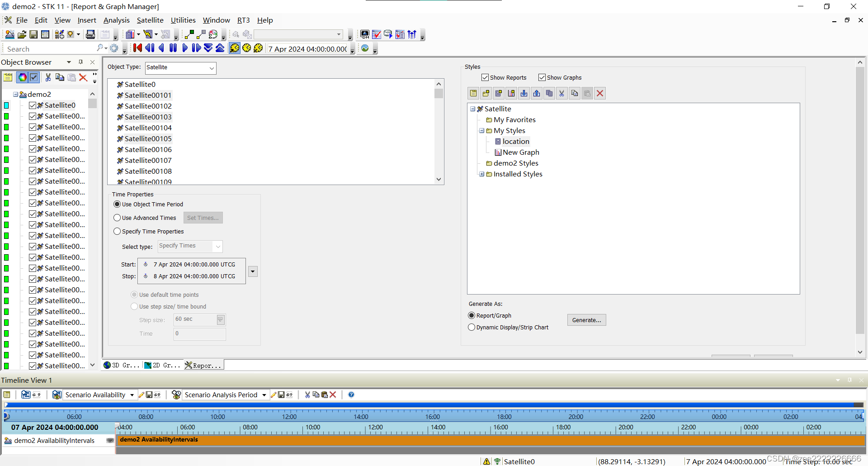Click the Save floppy disk icon
Image resolution: width=868 pixels, height=466 pixels.
[x=33, y=34]
